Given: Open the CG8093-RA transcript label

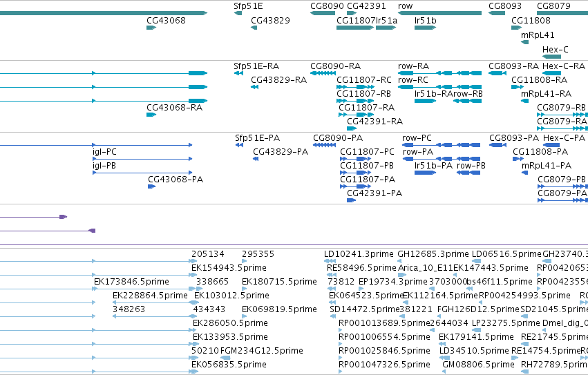Looking at the screenshot, I should pyautogui.click(x=513, y=66).
